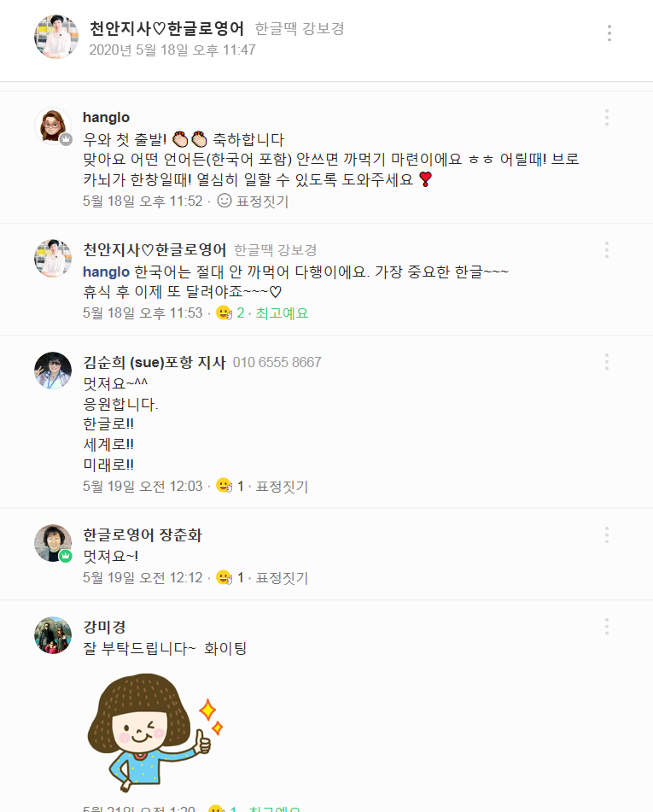This screenshot has height=812, width=653.
Task: Open three-dot menu on 강미경's comment
Action: click(606, 627)
